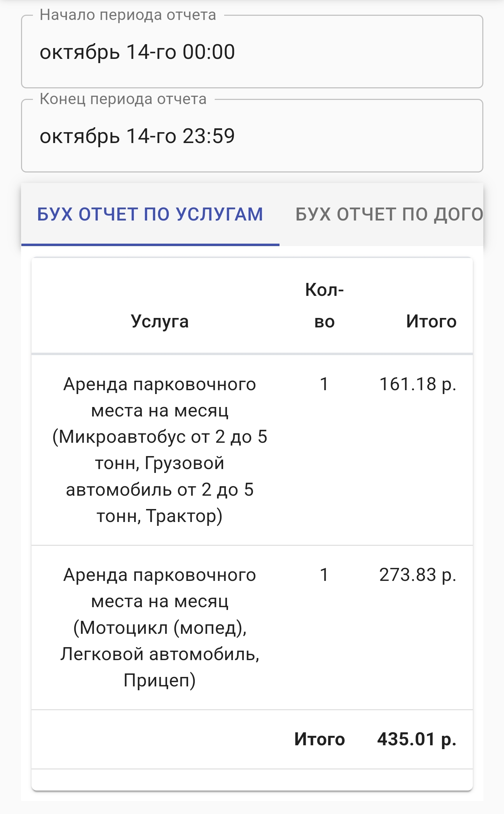Click the empty strip below the totals row
Image resolution: width=504 pixels, height=814 pixels.
click(x=252, y=780)
